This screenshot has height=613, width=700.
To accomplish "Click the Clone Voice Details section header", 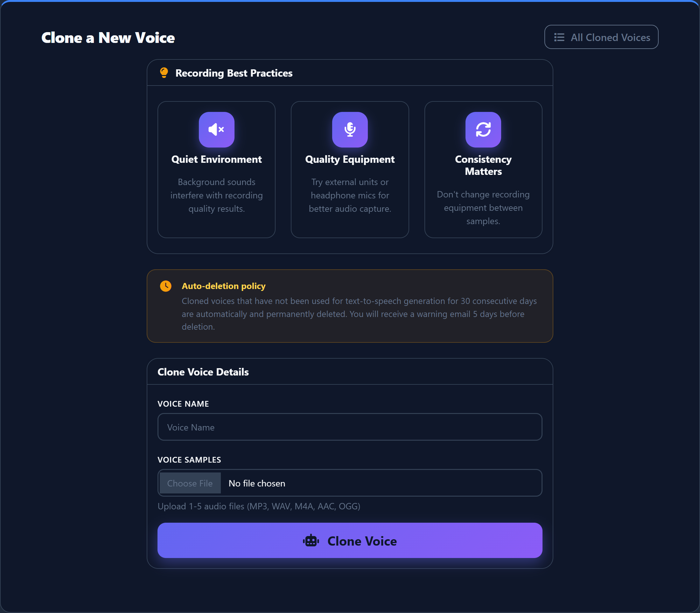I will (203, 372).
